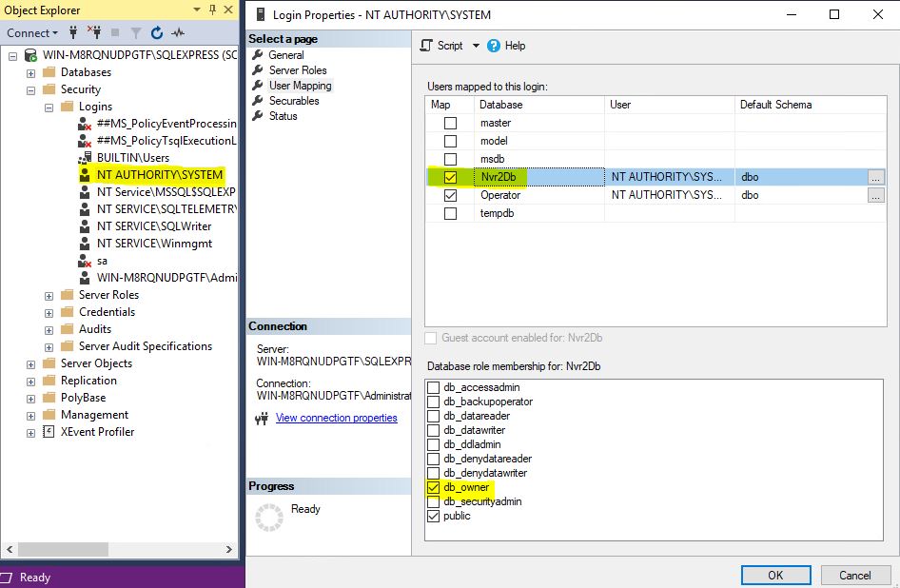Viewport: 900px width, 588px height.
Task: Click the Nvr2Db default schema browse button
Action: (x=875, y=177)
